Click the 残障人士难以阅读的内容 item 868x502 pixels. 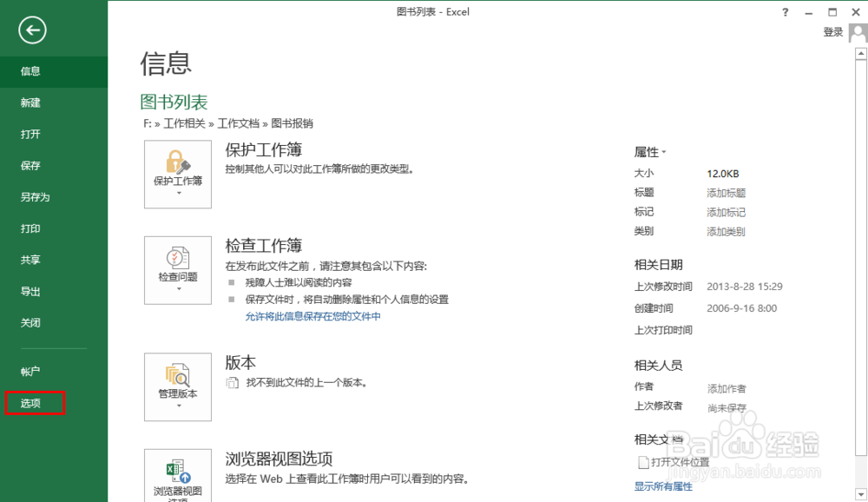[x=299, y=282]
